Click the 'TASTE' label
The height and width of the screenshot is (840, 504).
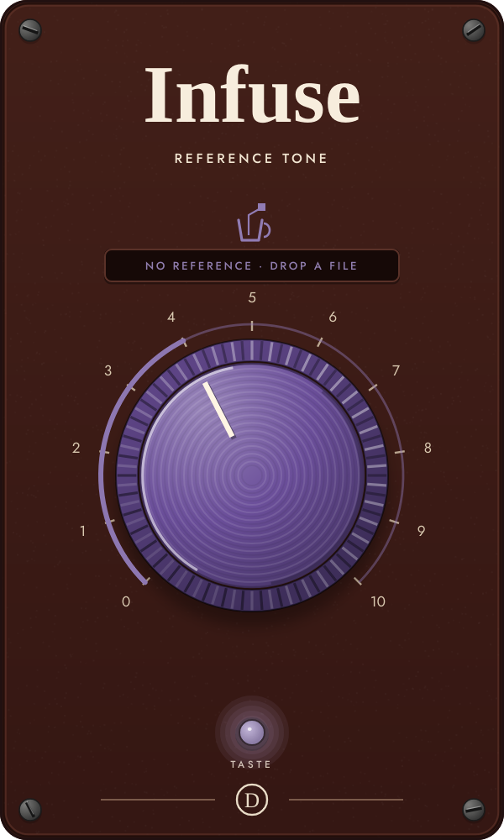click(250, 764)
